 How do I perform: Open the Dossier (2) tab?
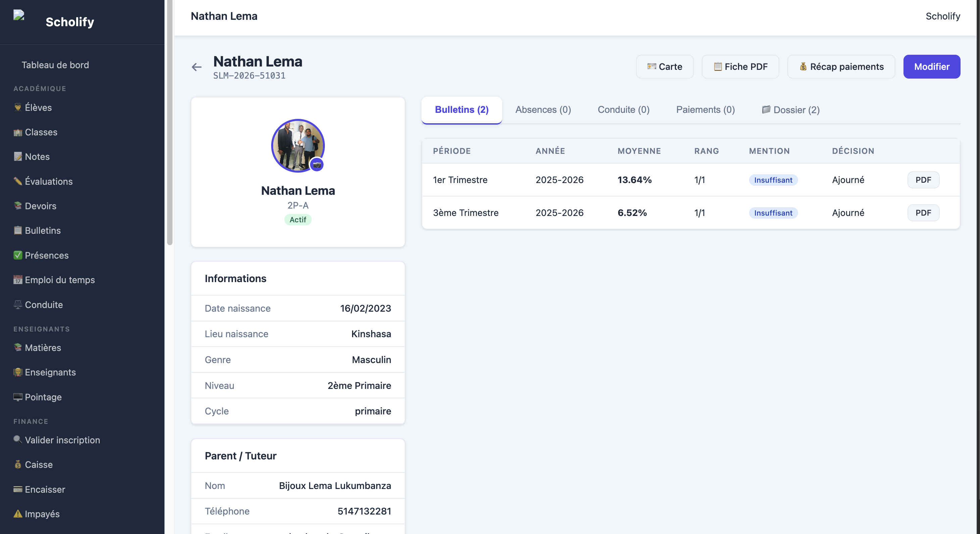(x=790, y=109)
